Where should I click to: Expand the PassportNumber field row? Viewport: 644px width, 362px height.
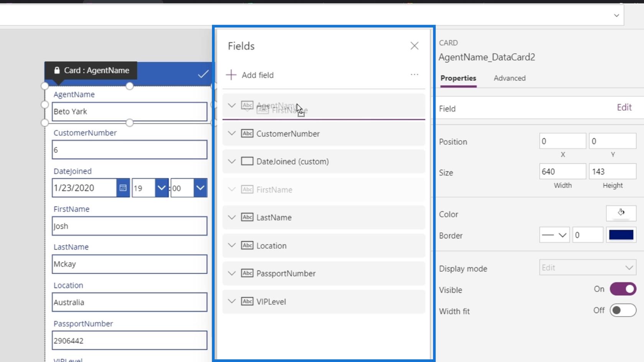(x=232, y=273)
